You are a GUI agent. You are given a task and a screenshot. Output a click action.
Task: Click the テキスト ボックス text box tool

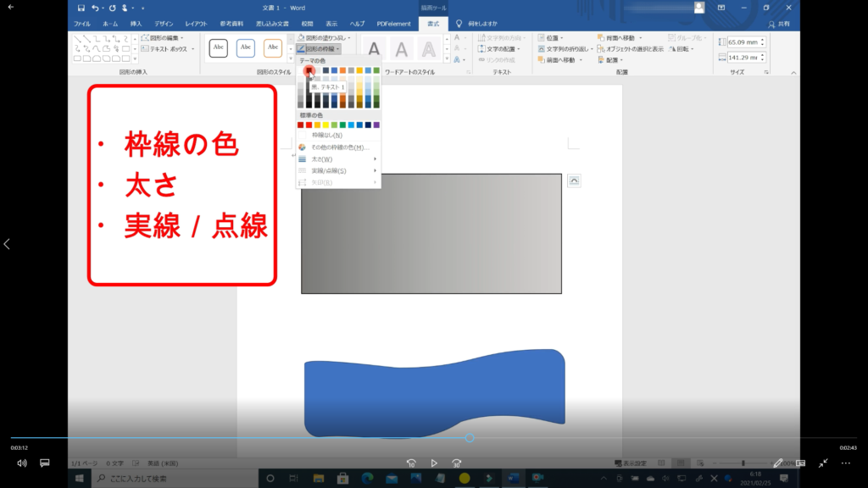[x=164, y=49]
